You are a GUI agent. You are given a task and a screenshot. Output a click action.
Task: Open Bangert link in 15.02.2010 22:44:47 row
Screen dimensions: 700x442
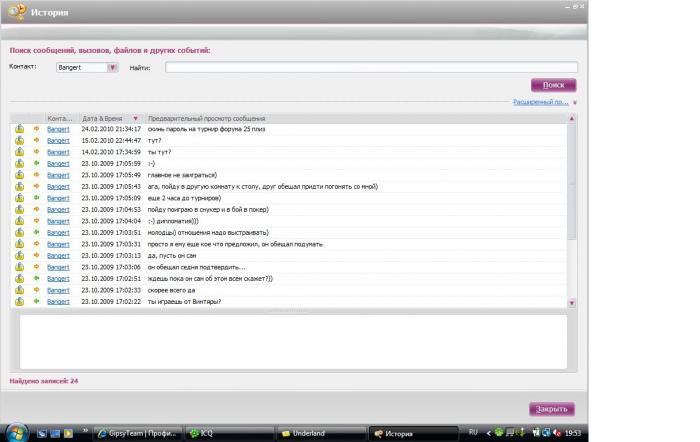click(x=58, y=141)
